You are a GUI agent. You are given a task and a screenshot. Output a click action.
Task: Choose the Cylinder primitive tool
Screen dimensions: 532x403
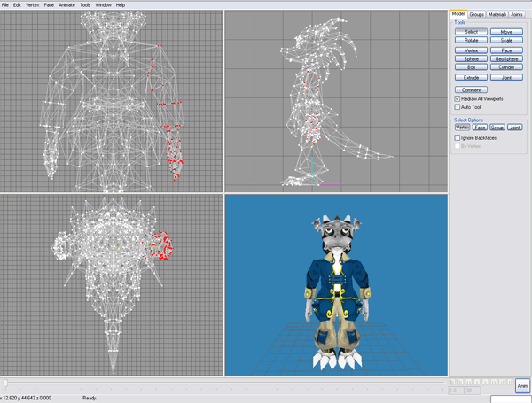click(x=506, y=67)
